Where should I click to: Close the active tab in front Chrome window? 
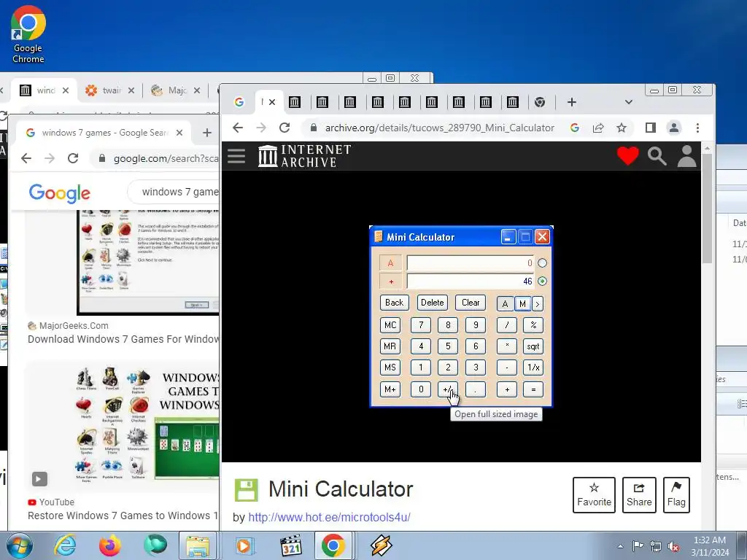tap(272, 102)
